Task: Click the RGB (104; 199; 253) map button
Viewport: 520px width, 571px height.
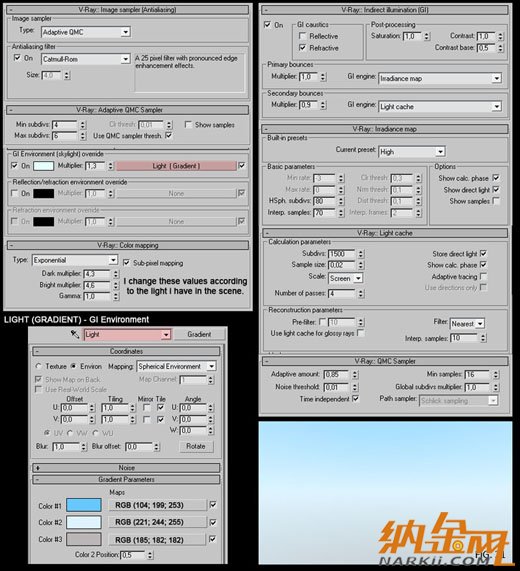Action: (x=157, y=505)
